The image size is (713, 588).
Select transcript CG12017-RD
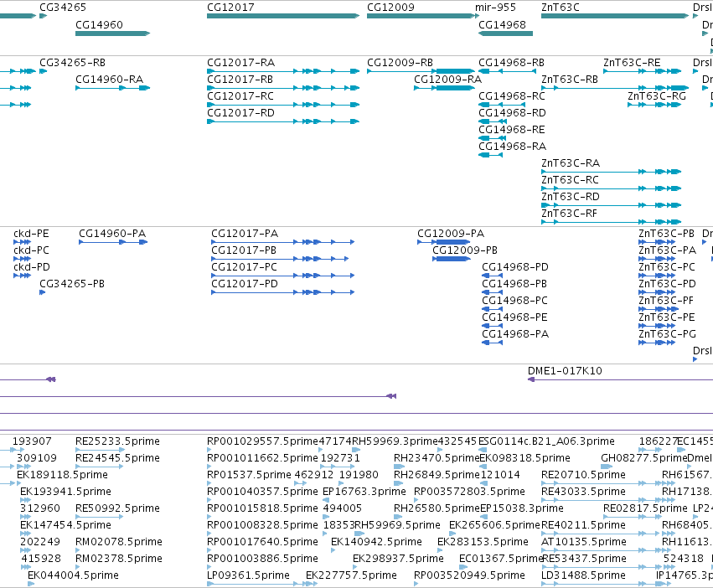point(240,113)
